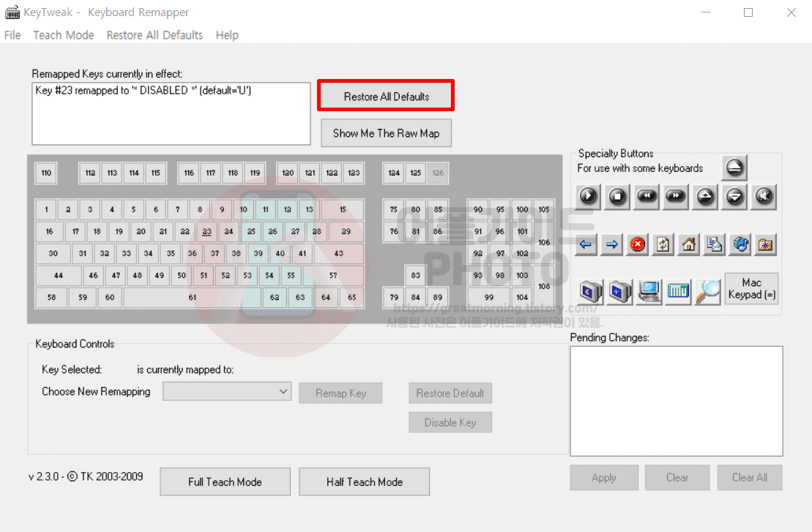Click the large Restore All Defaults button
This screenshot has height=532, width=812.
coord(387,97)
